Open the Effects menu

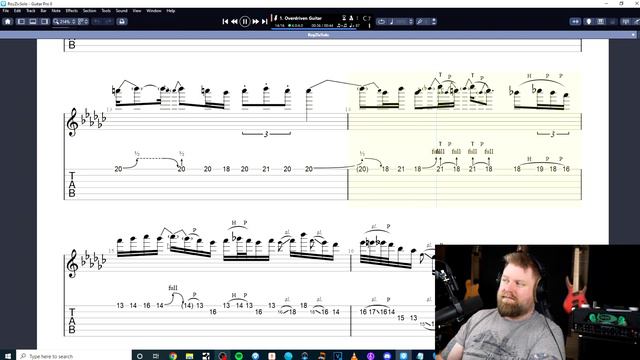[x=71, y=11]
